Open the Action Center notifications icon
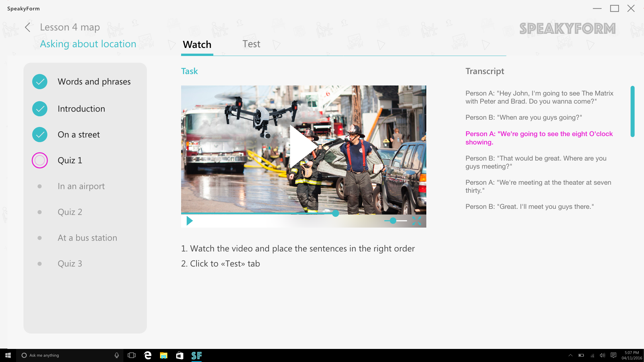 (x=613, y=355)
